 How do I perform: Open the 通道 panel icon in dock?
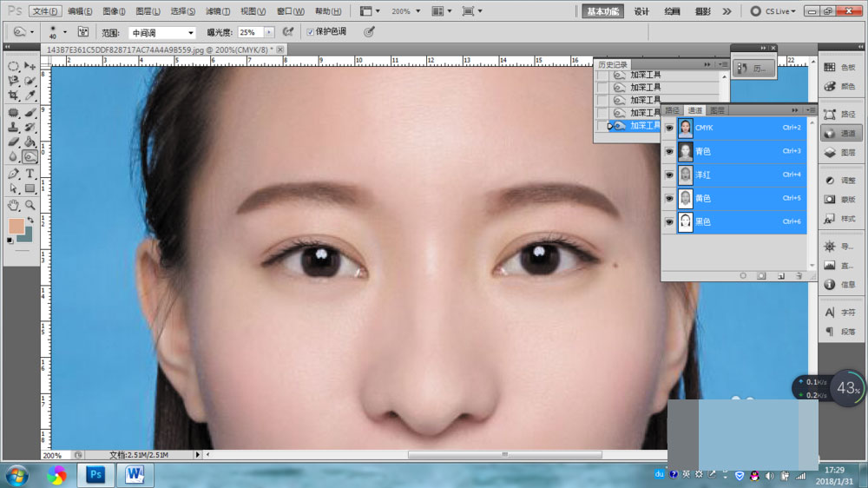pyautogui.click(x=840, y=134)
